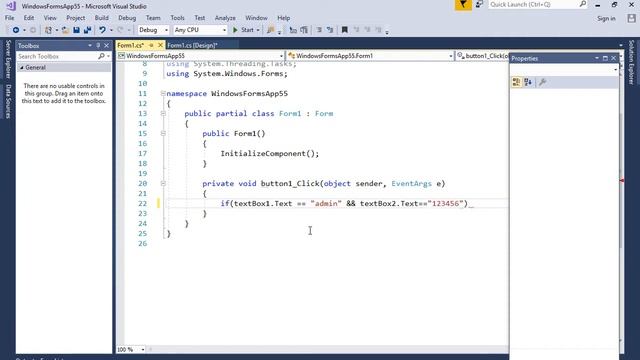Viewport: 640px width, 360px height.
Task: Click the Save All toolbar icon
Action: coord(87,30)
